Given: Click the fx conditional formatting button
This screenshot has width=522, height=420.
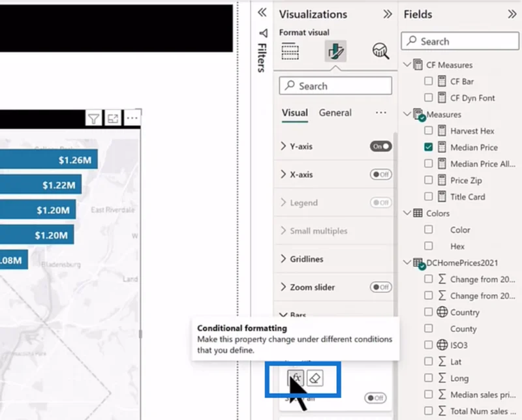Looking at the screenshot, I should pos(296,378).
